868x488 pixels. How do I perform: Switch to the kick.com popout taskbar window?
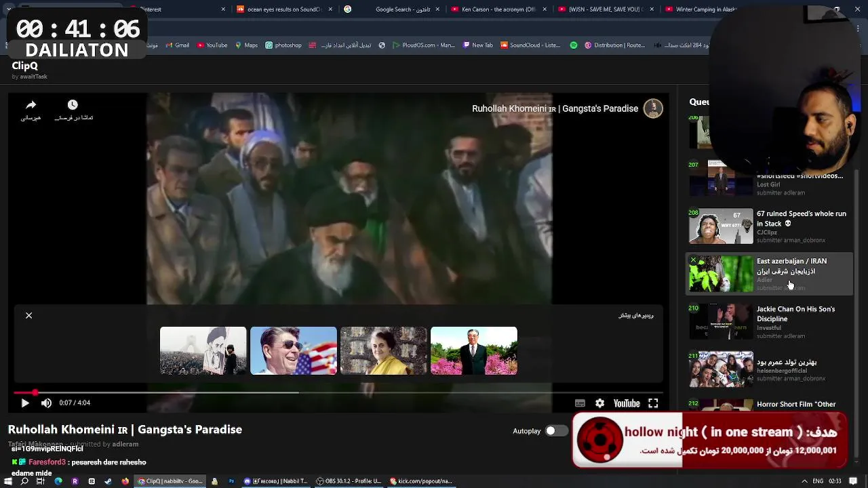(x=421, y=481)
